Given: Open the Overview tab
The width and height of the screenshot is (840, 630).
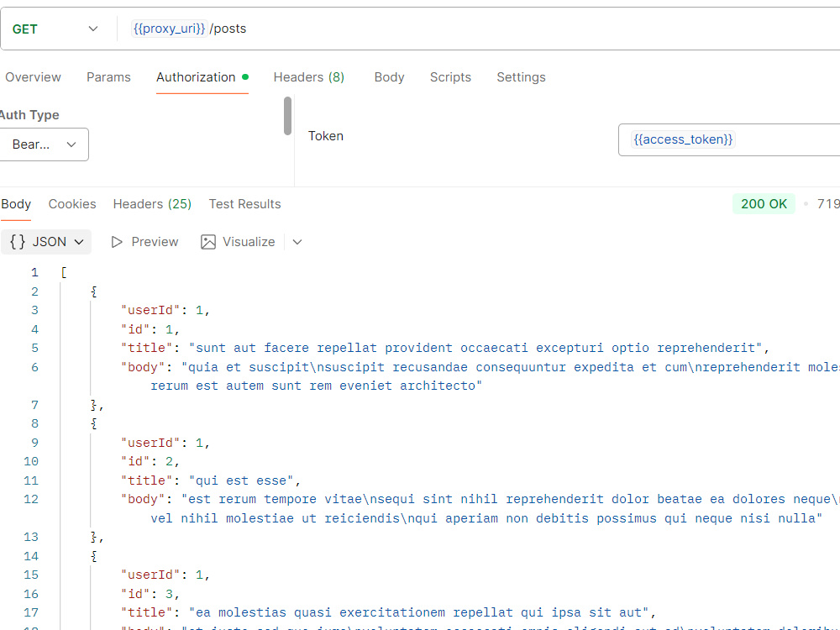Looking at the screenshot, I should pyautogui.click(x=34, y=77).
